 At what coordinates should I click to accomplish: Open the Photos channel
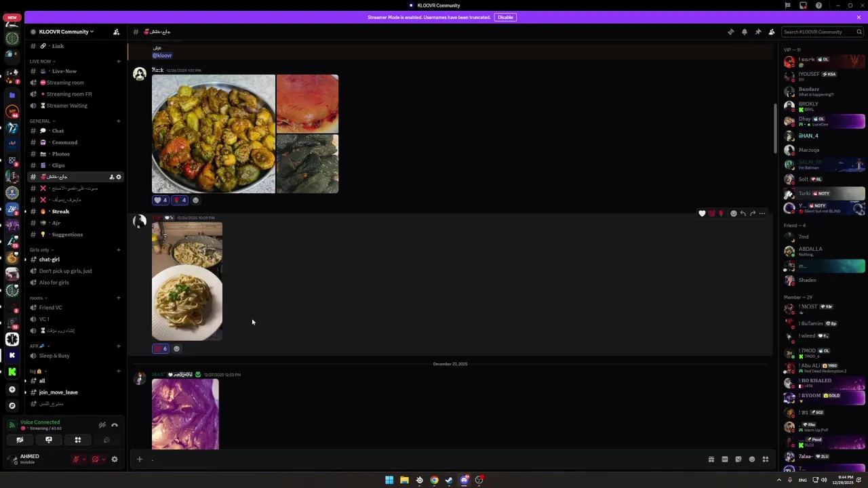(x=75, y=154)
